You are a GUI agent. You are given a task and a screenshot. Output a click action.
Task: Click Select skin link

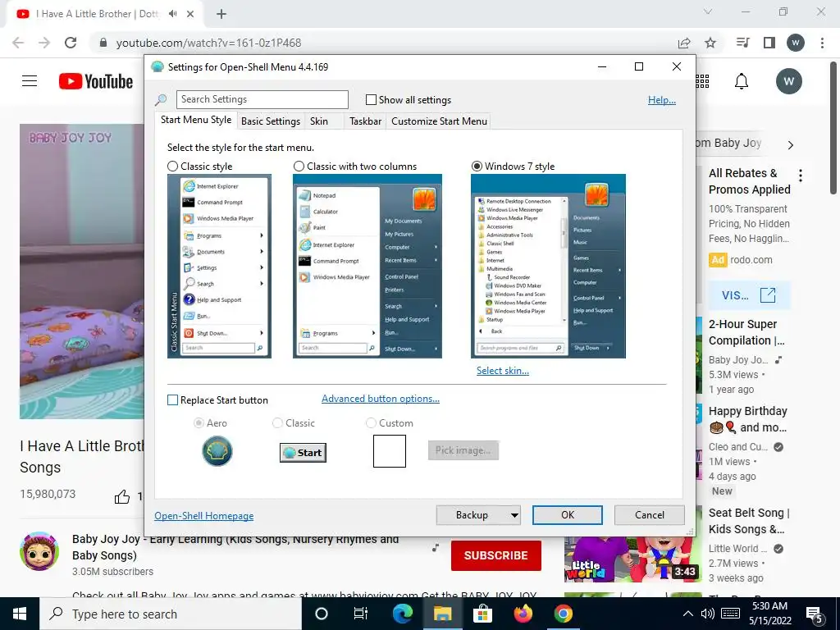pyautogui.click(x=503, y=371)
